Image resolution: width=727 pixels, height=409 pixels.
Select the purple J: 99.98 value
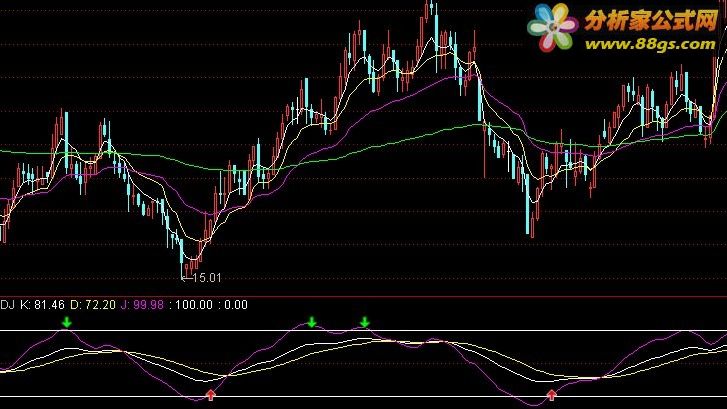pos(142,305)
